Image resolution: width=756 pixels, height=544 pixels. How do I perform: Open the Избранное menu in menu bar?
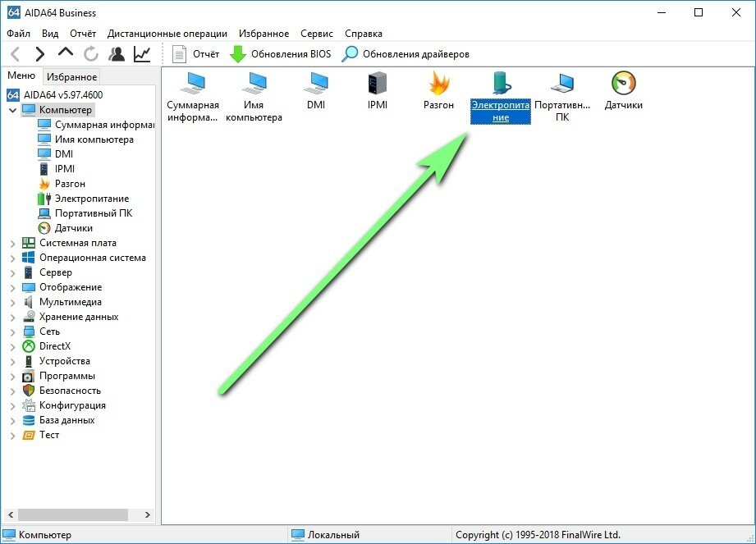point(264,34)
